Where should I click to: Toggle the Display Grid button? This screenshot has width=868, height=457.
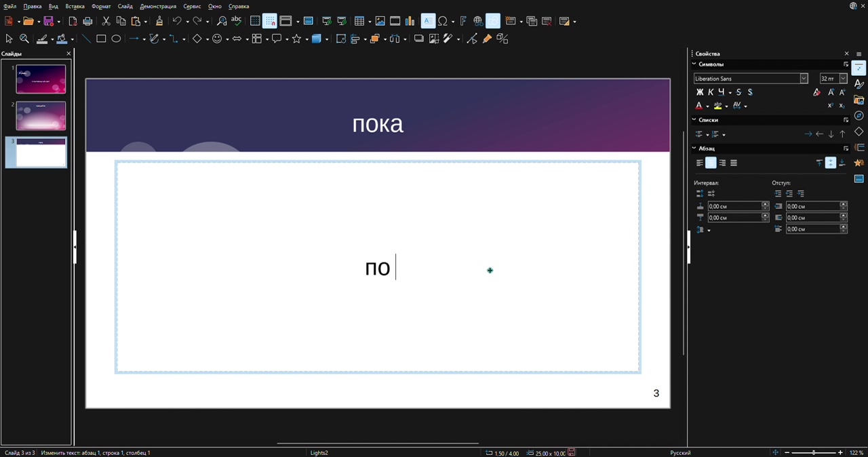255,21
